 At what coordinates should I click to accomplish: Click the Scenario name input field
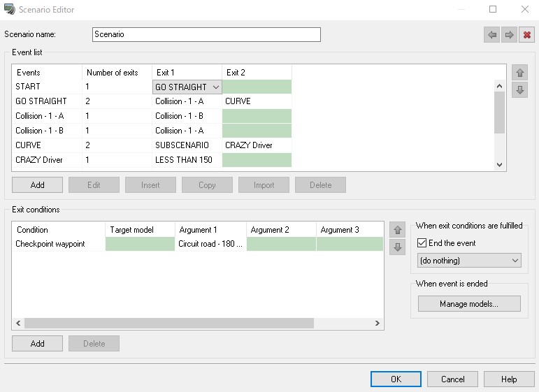(x=206, y=35)
